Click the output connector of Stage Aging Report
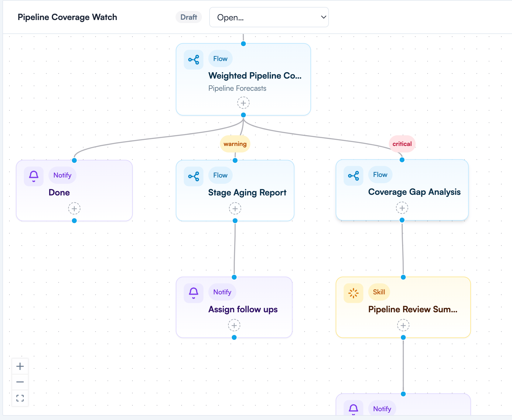This screenshot has height=420, width=512. (x=235, y=221)
